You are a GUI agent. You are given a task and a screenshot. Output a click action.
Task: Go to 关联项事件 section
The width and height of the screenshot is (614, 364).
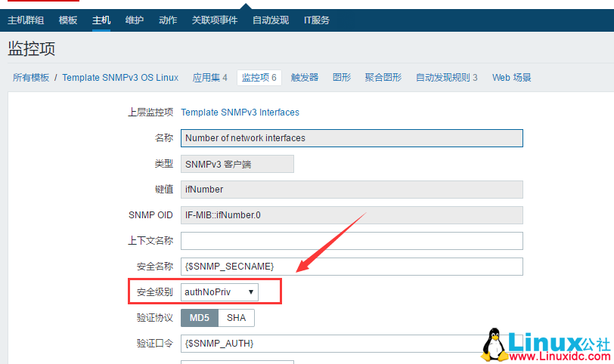pos(215,20)
